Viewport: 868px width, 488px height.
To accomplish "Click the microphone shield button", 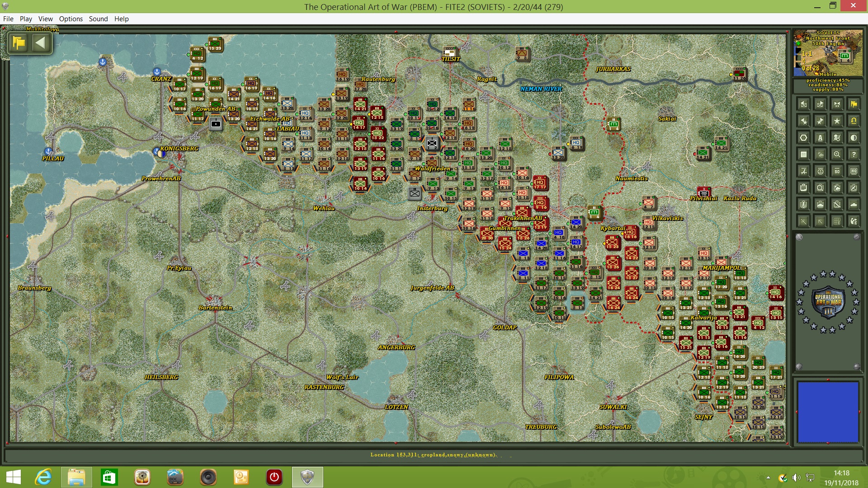I will (x=803, y=205).
